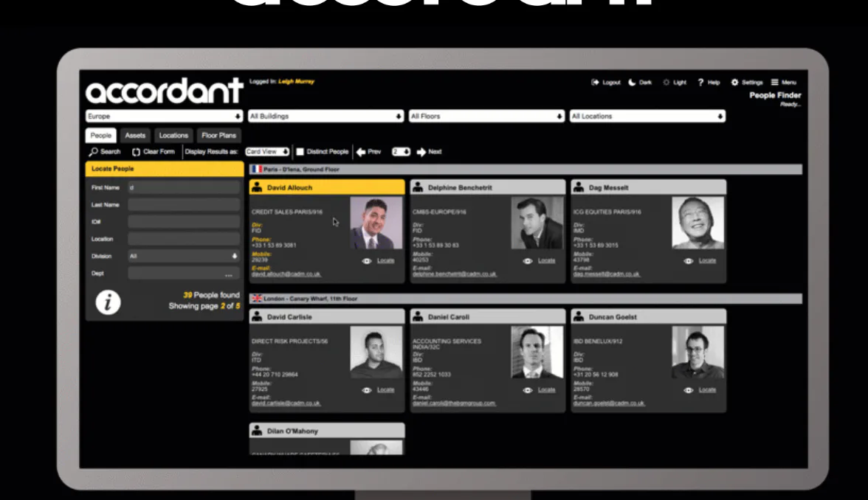This screenshot has width=868, height=500.
Task: Click the UK flag London header
Action: (x=257, y=299)
